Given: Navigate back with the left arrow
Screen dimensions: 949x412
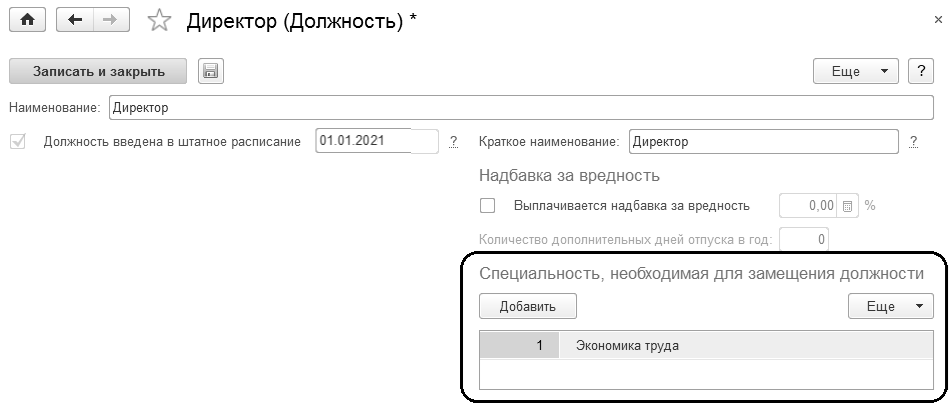Looking at the screenshot, I should (x=74, y=20).
